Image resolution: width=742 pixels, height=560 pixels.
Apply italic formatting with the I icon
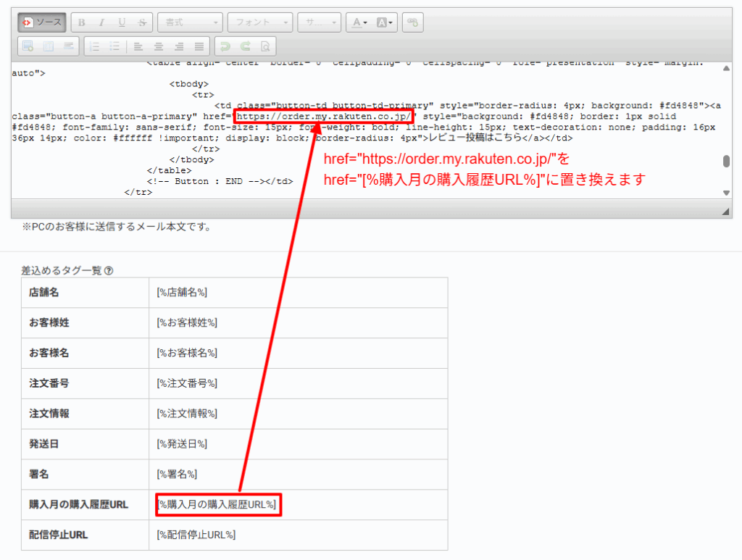(101, 22)
